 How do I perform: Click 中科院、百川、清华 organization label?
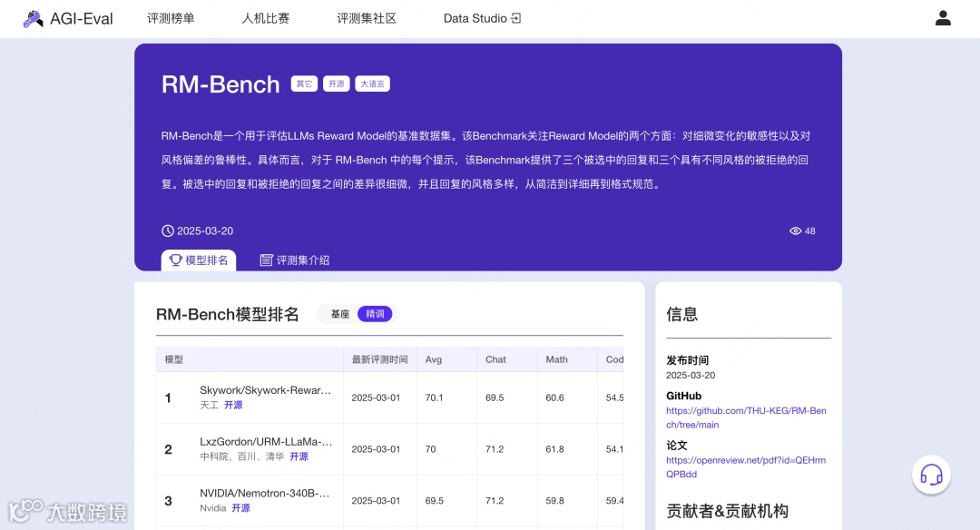pos(242,456)
